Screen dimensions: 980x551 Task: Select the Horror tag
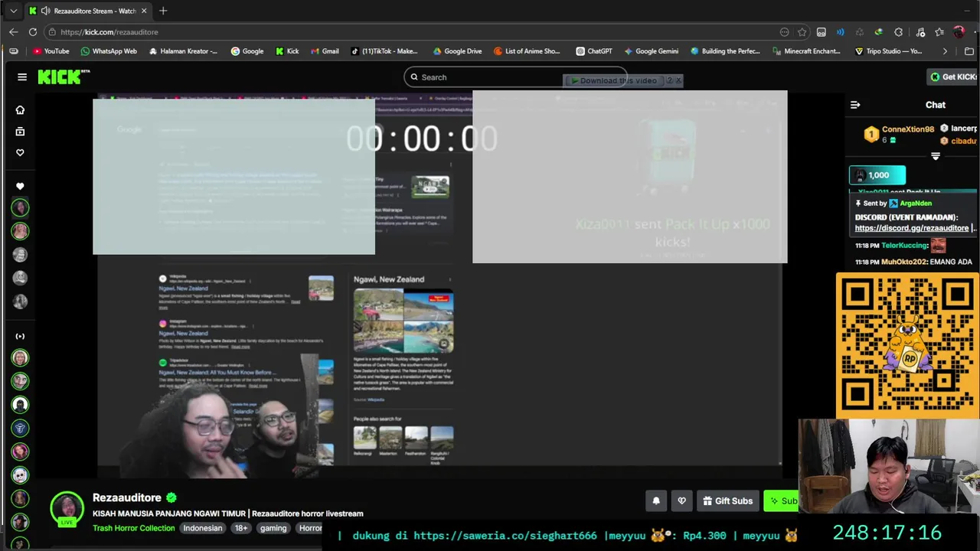click(310, 528)
